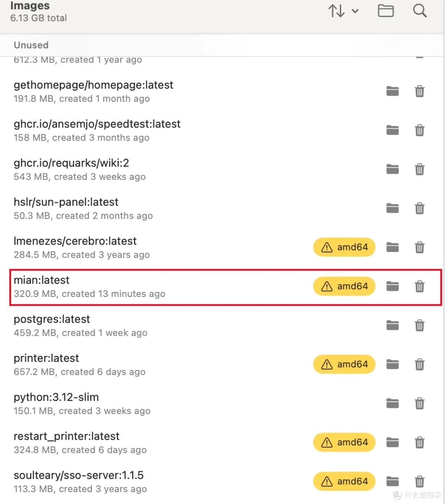Select the postgres:latest image entry

pyautogui.click(x=222, y=325)
